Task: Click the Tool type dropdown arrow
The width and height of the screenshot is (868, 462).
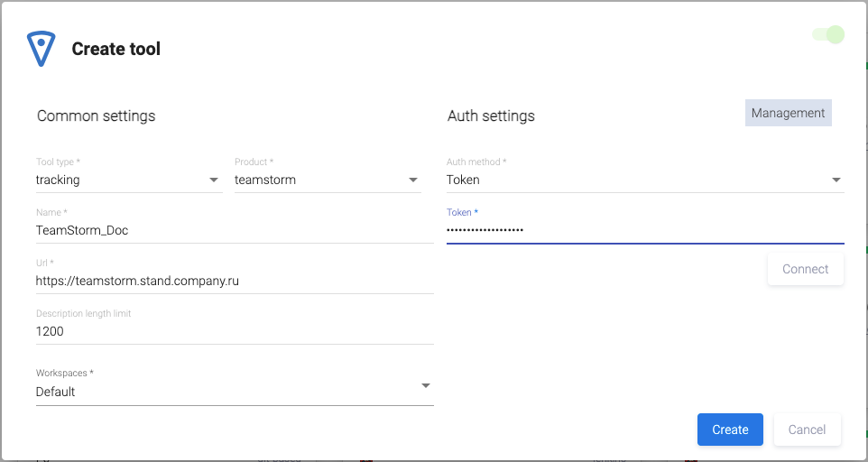Action: pyautogui.click(x=214, y=180)
